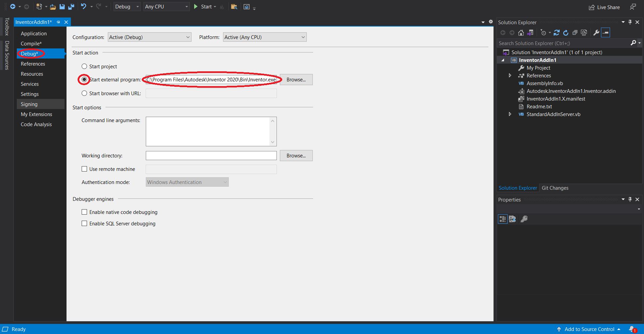Image resolution: width=644 pixels, height=334 pixels.
Task: Switch Properties panel to alphabetical sorting
Action: 512,219
